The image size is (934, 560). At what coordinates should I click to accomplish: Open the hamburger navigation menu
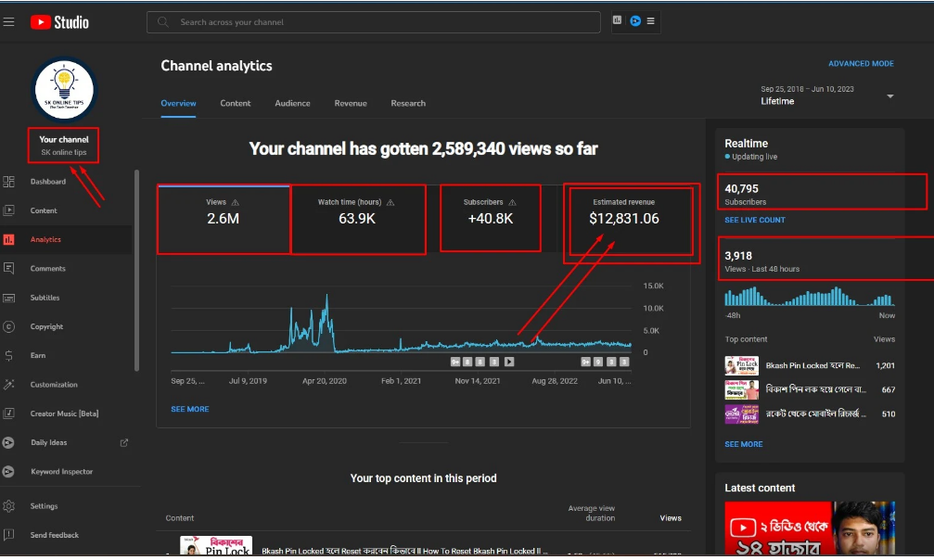9,21
